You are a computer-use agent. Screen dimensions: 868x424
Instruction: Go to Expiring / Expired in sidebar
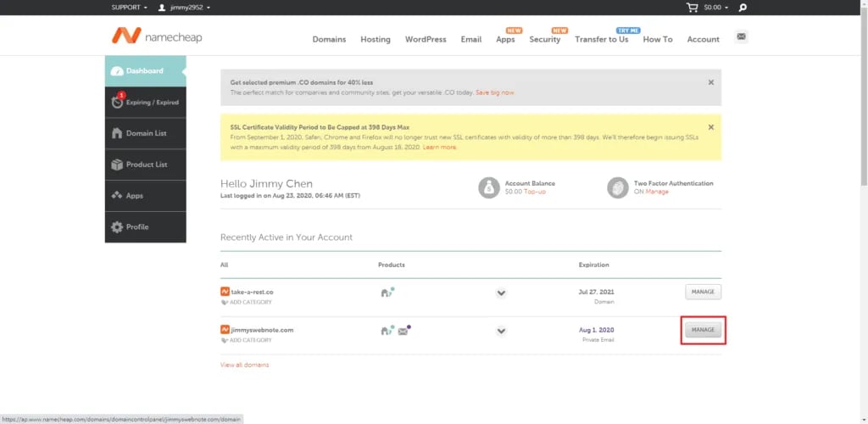coord(146,102)
